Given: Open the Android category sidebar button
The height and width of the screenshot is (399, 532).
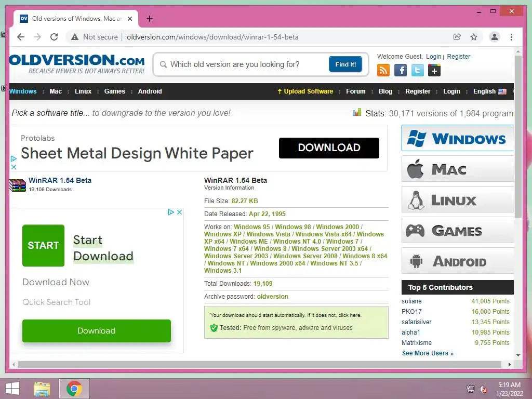Looking at the screenshot, I should point(457,261).
